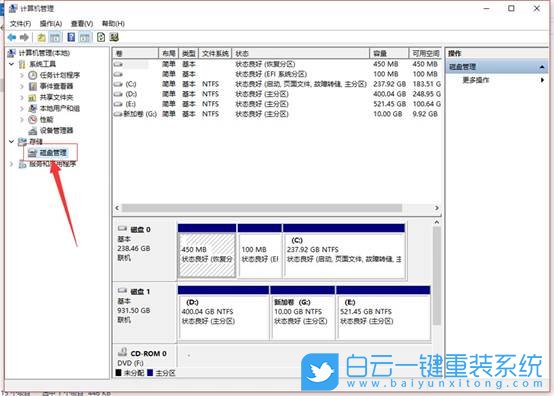554x396 pixels.
Task: Click the Help question-mark toolbar icon
Action: click(x=71, y=37)
